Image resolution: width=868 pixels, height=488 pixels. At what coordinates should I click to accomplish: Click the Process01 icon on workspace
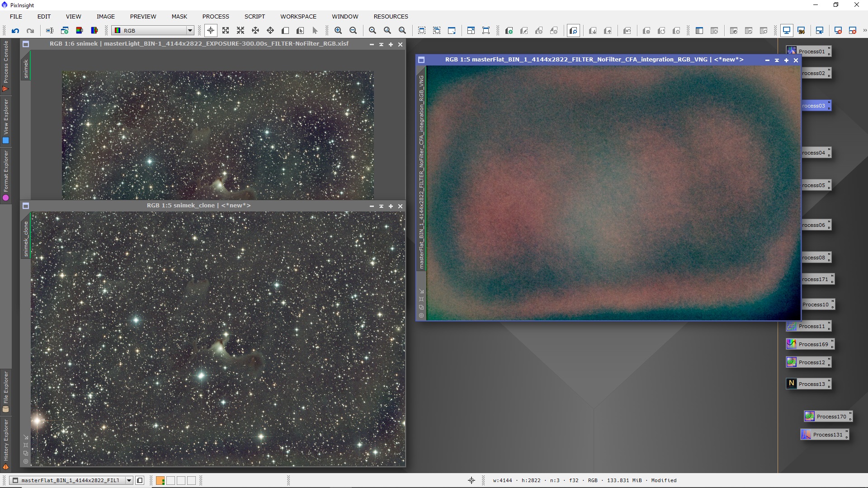(808, 51)
